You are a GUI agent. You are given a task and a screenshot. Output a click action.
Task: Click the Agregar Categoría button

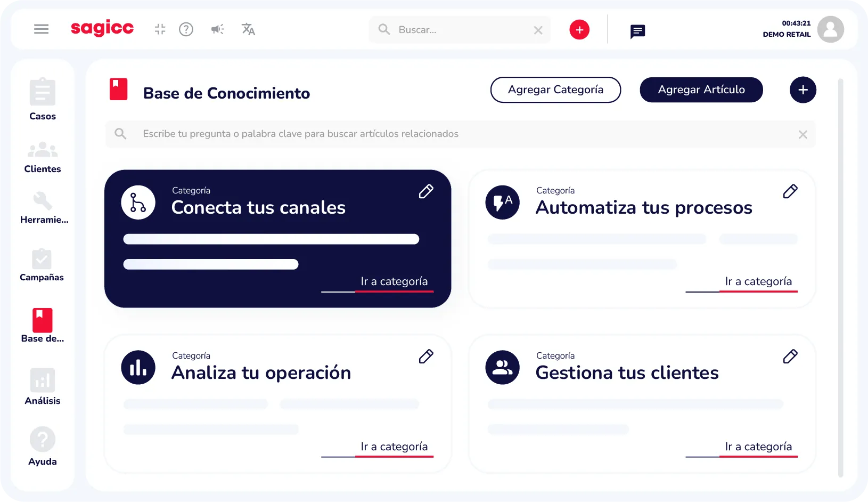coord(555,90)
